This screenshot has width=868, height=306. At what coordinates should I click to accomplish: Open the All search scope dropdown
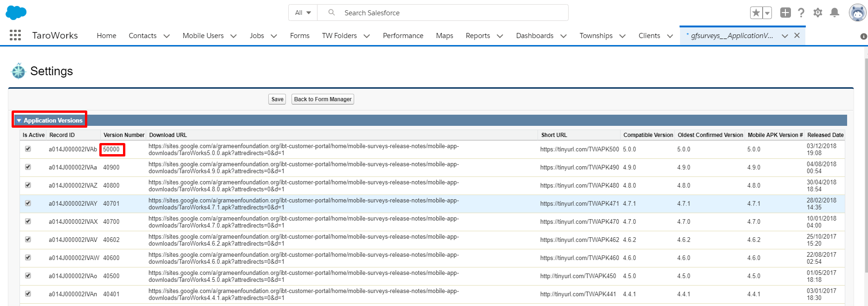[303, 13]
